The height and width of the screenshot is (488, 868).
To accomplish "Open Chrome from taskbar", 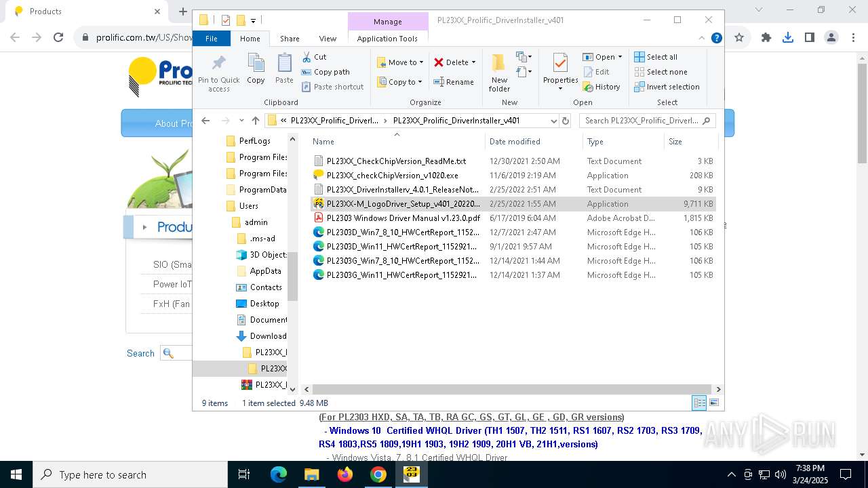I will pos(378,474).
